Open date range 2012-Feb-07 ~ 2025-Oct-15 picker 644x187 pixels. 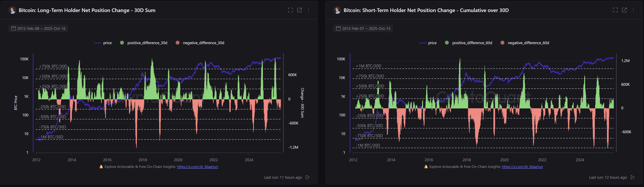pyautogui.click(x=363, y=29)
